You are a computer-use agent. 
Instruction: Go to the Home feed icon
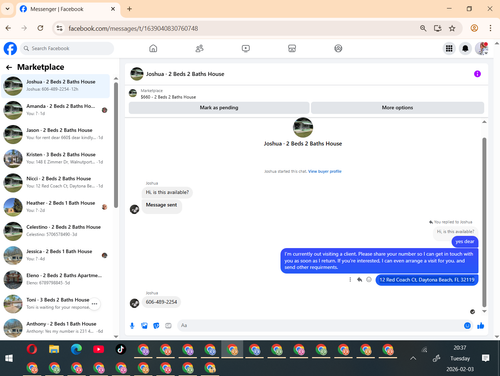(x=153, y=48)
